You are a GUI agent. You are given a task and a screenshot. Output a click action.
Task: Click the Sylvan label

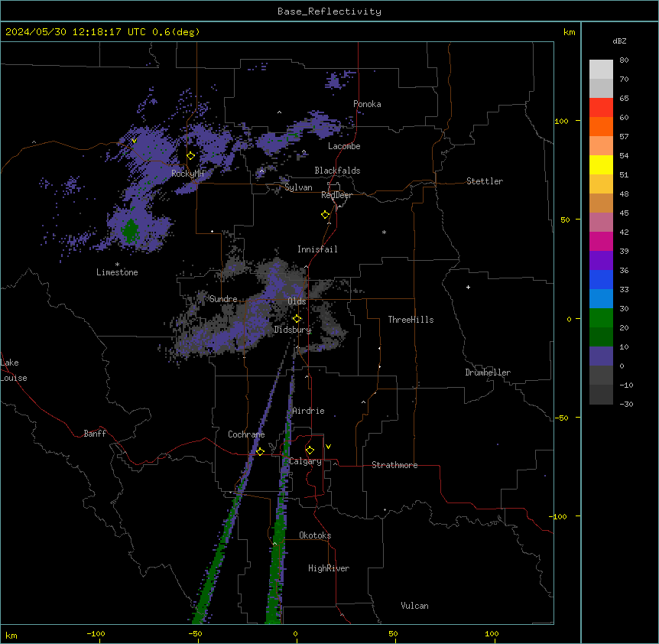point(298,187)
